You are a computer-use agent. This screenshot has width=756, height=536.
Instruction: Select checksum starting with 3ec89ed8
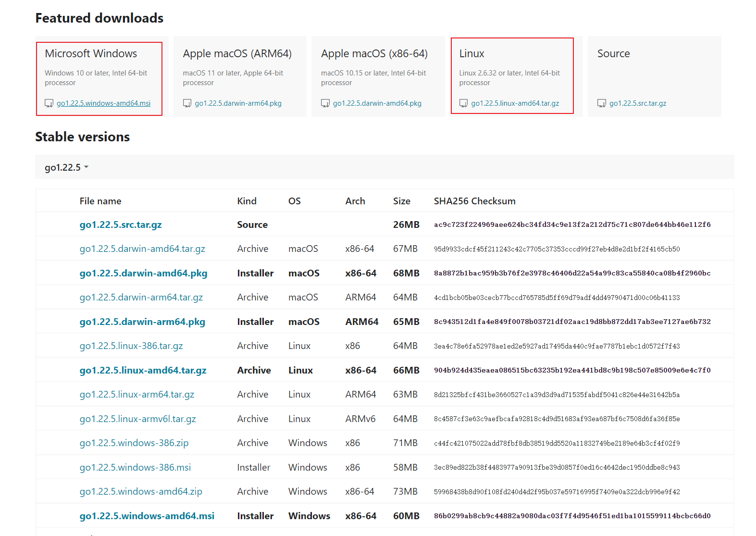[557, 467]
